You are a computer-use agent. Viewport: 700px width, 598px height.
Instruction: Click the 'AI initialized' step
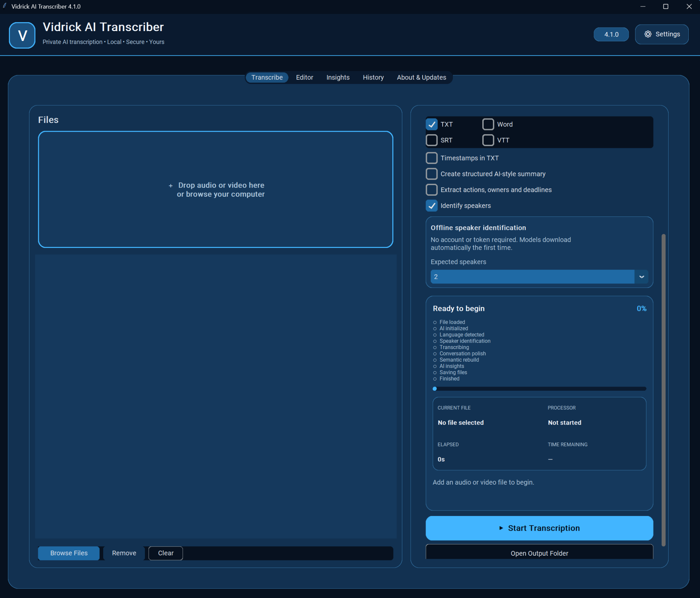coord(454,328)
